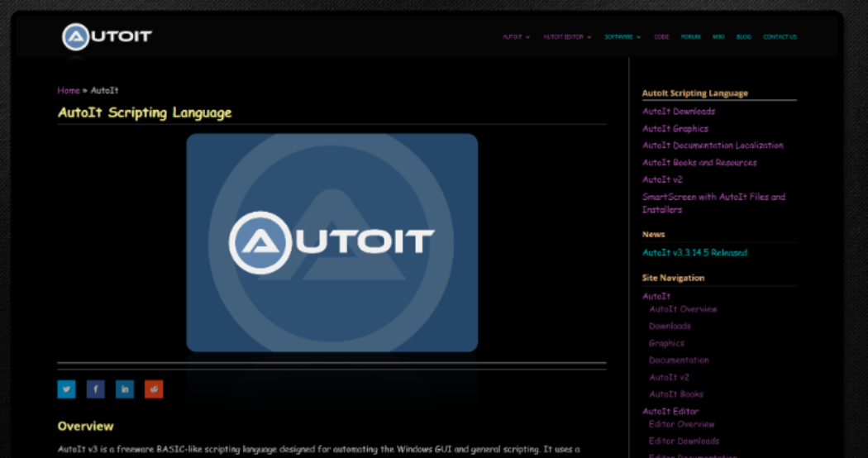Read the AutoIt v3.3.14.5 Released news
Viewport: 868px width, 458px height.
pyautogui.click(x=694, y=252)
